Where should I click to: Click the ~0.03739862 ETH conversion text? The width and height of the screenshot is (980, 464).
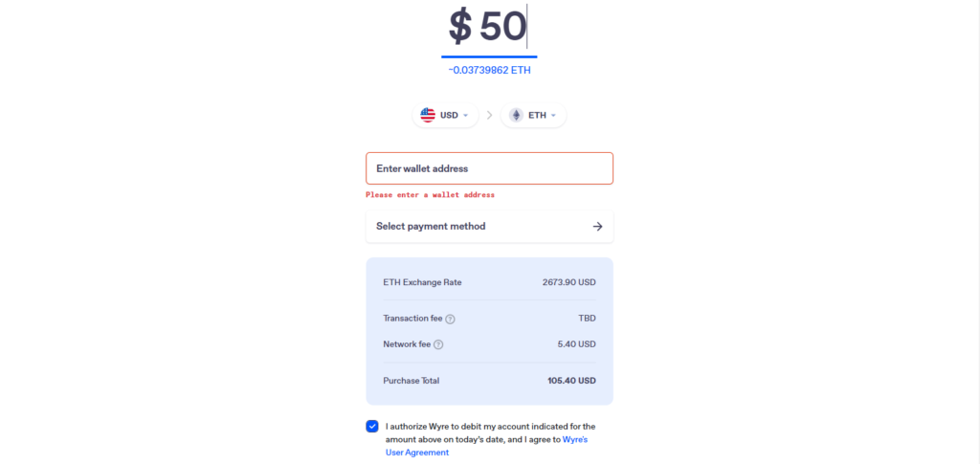[x=489, y=70]
